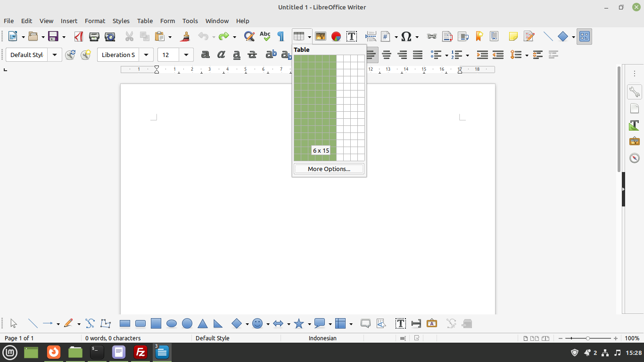
Task: Click 100% zoom level in status bar
Action: coord(632,338)
